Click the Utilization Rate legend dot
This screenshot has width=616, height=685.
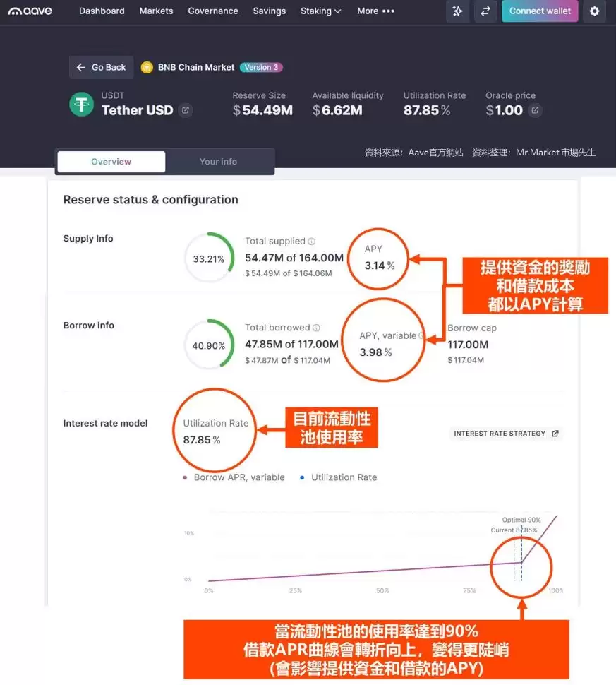pos(302,477)
